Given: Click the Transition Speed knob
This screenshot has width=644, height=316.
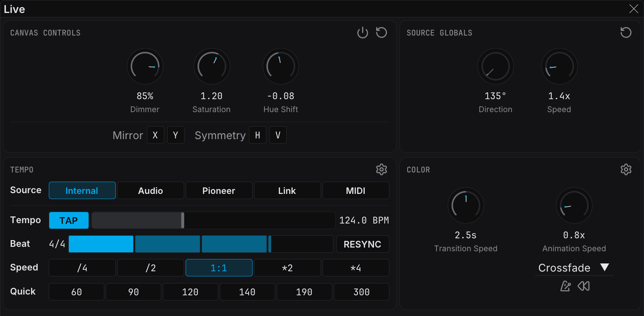Looking at the screenshot, I should 466,206.
